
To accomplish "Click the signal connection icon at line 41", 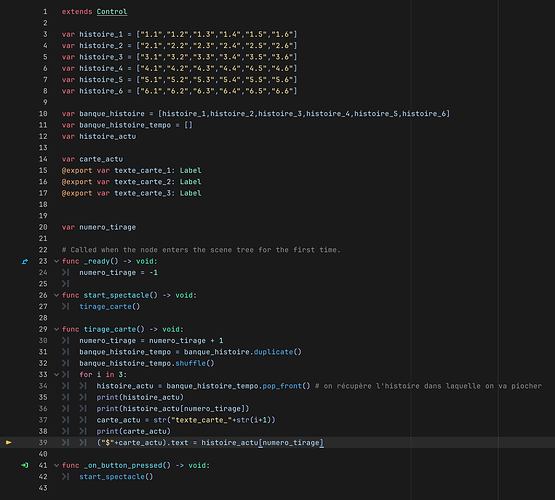I will click(25, 465).
